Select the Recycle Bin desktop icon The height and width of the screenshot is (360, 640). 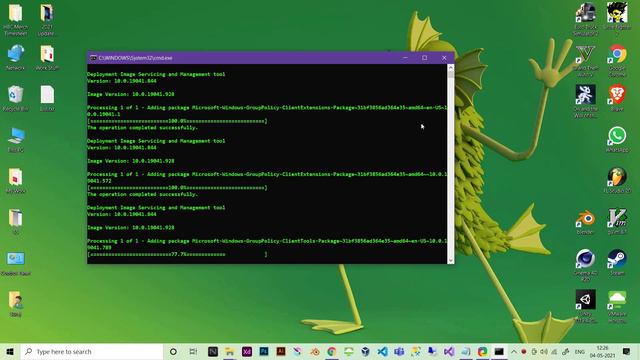15,98
